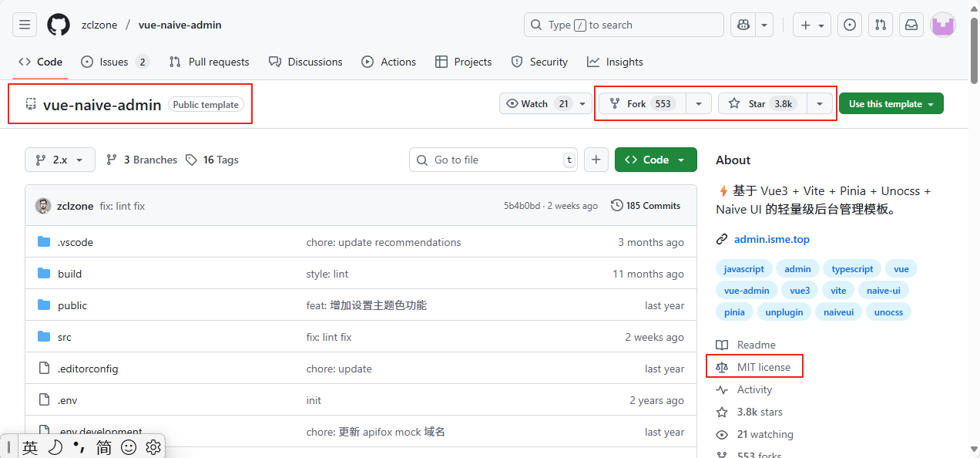Open the public folder
The height and width of the screenshot is (458, 980).
tap(72, 305)
